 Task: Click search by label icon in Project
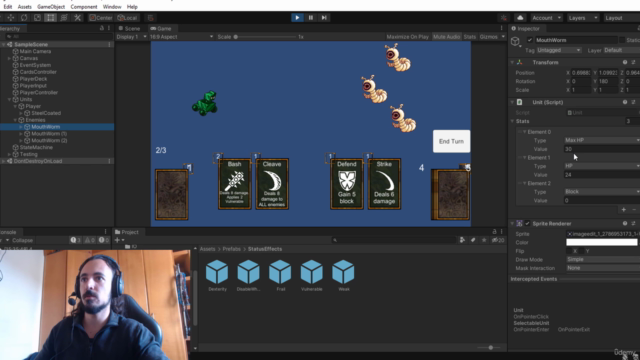(x=473, y=240)
